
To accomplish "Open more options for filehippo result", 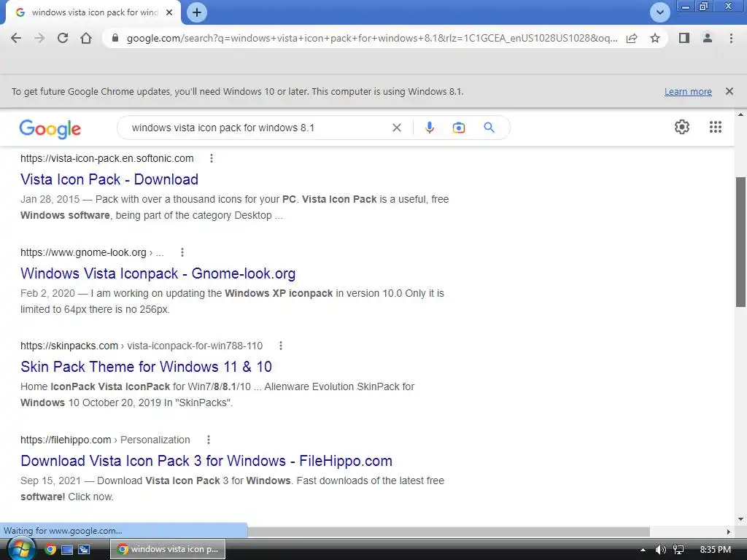I will (208, 440).
